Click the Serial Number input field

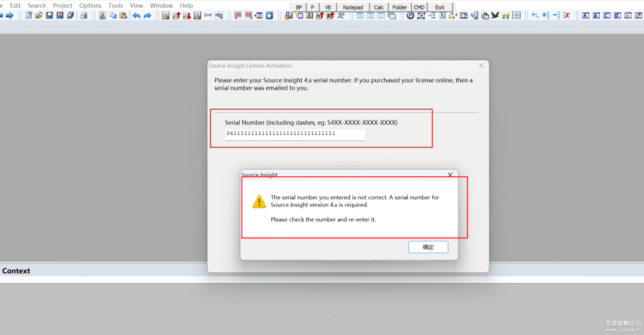[x=295, y=134]
